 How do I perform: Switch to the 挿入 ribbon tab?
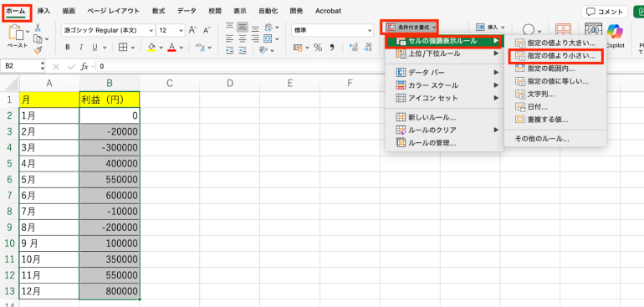43,11
